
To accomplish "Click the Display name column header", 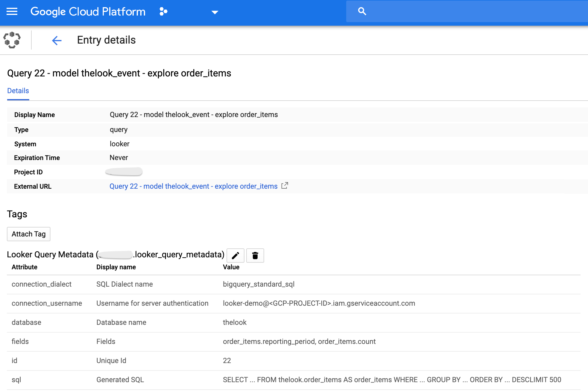I will (x=116, y=267).
